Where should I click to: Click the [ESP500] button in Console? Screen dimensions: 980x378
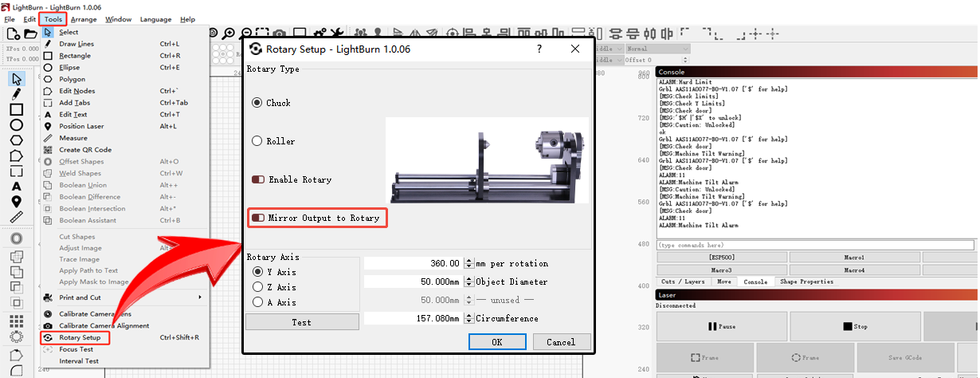(x=721, y=258)
